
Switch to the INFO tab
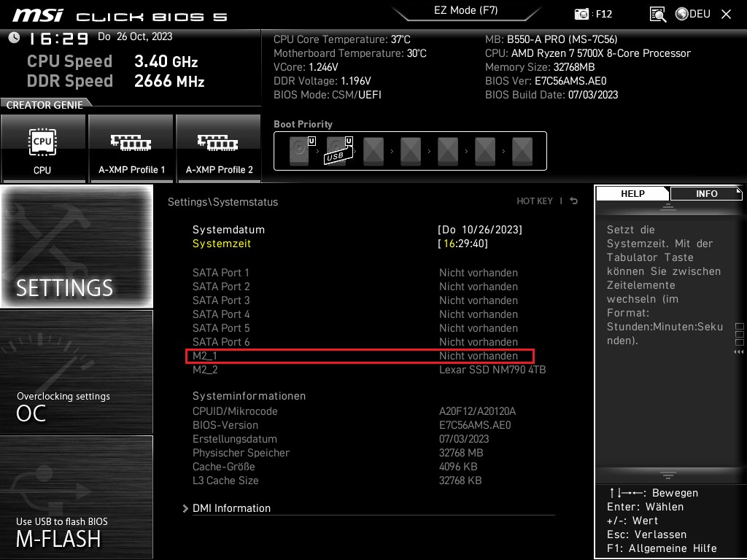pos(706,194)
